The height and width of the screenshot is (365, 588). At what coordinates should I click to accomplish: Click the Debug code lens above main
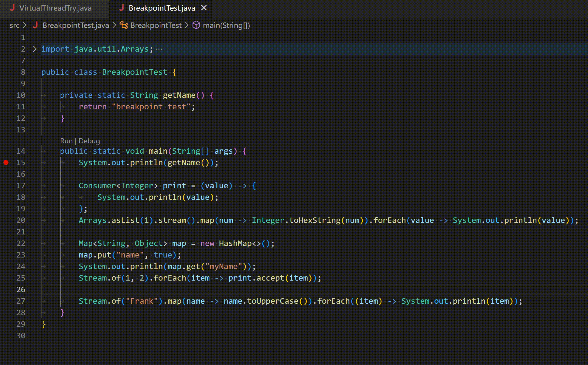tap(89, 141)
